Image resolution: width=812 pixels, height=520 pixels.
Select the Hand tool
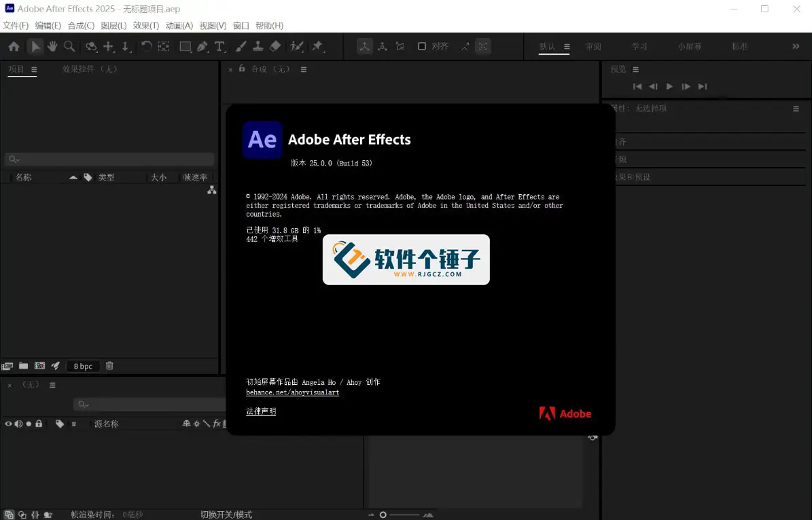click(52, 47)
